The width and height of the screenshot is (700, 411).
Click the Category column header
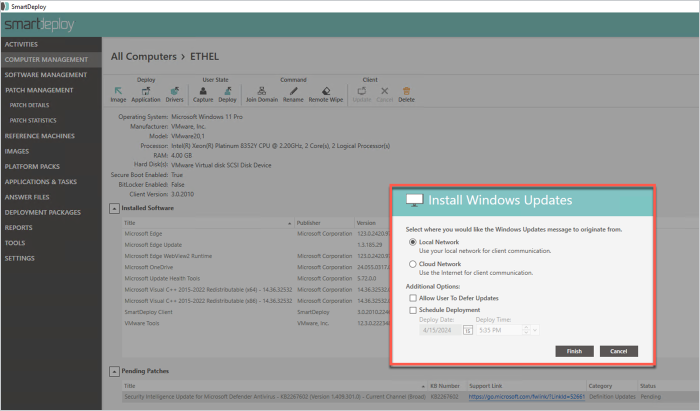tap(612, 386)
